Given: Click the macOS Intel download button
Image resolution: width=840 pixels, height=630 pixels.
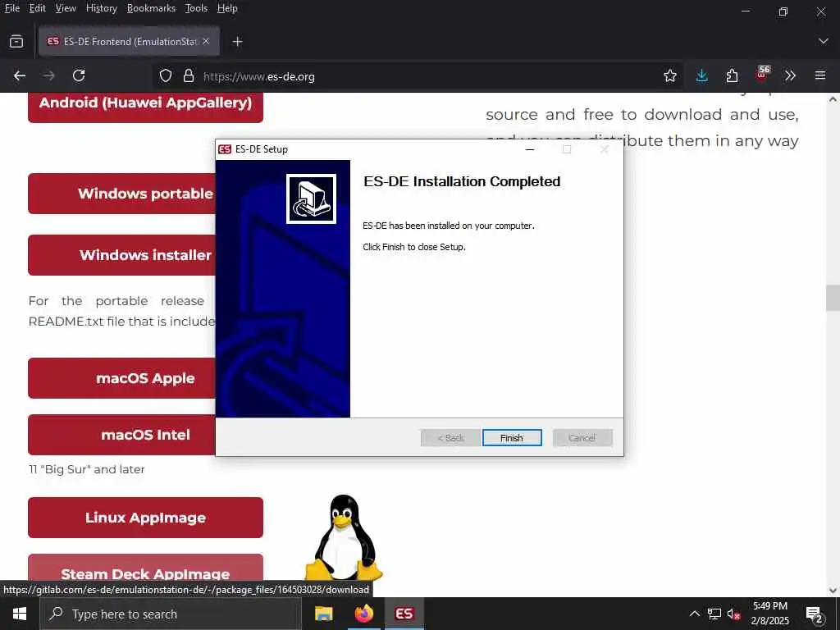Looking at the screenshot, I should click(x=122, y=435).
